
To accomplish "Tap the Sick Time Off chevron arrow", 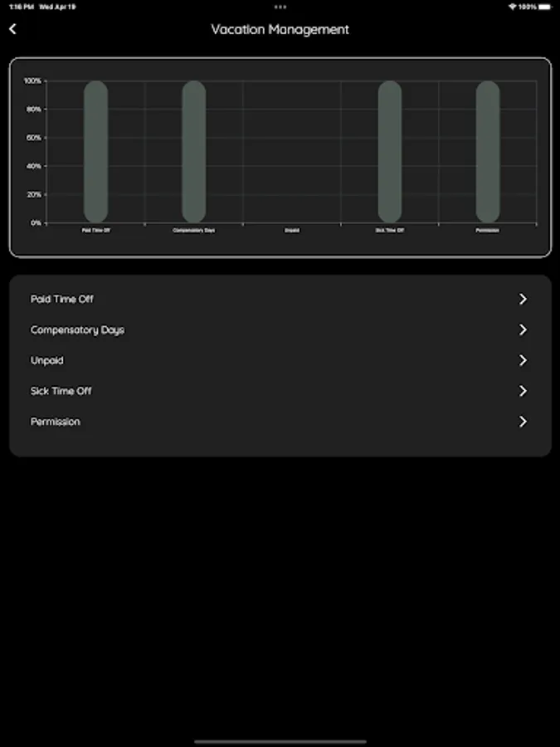I will [x=523, y=391].
